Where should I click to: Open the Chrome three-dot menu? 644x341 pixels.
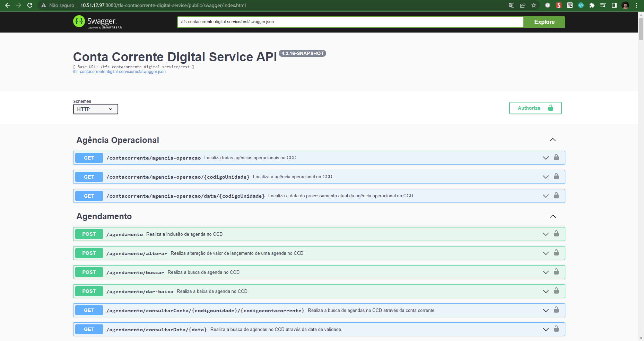pyautogui.click(x=637, y=5)
